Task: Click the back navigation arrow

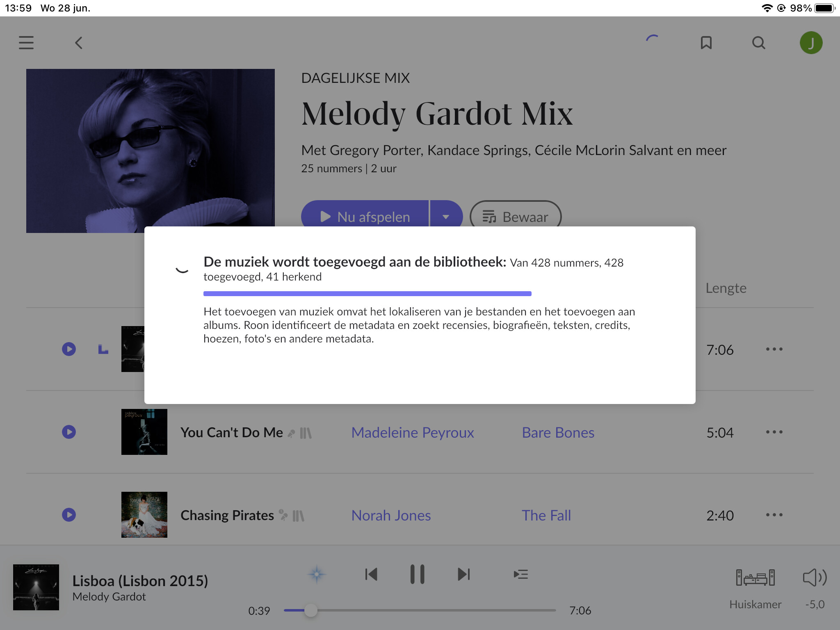Action: pos(78,43)
